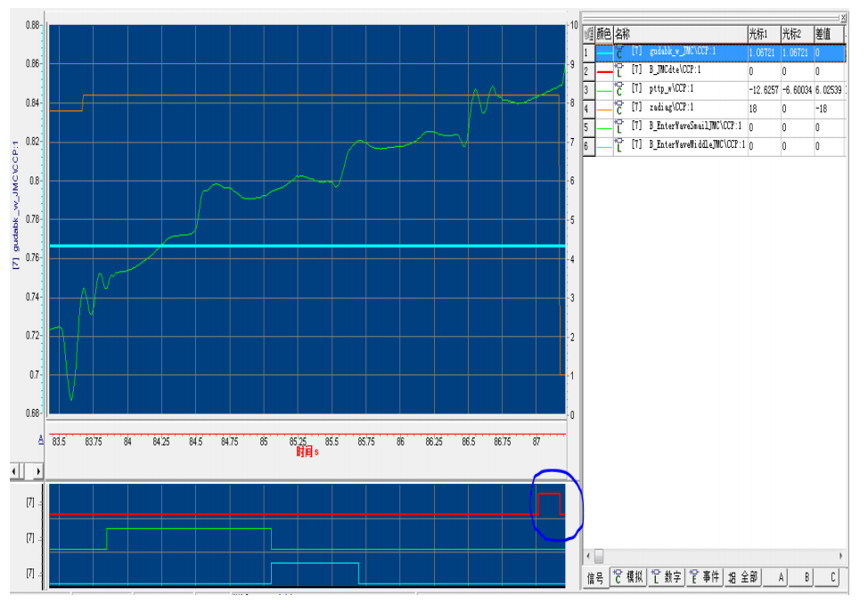Click left arrow below the Y axis
This screenshot has width=868, height=604.
click(x=14, y=471)
